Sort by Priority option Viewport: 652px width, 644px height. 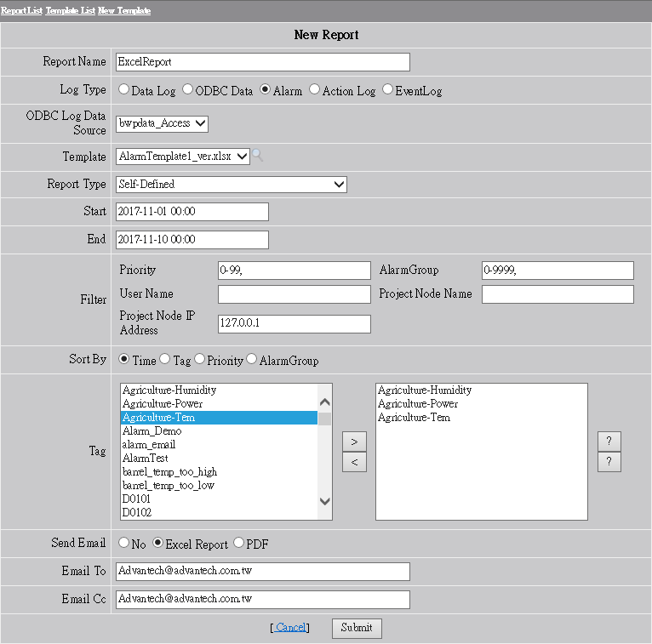199,358
